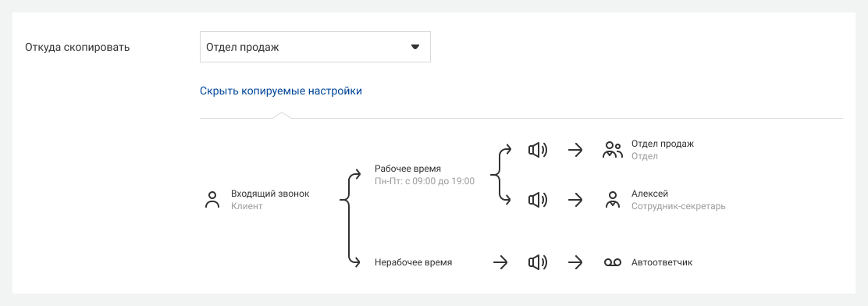
Task: Click the arrow between Нерабочее время and speaker
Action: (500, 262)
